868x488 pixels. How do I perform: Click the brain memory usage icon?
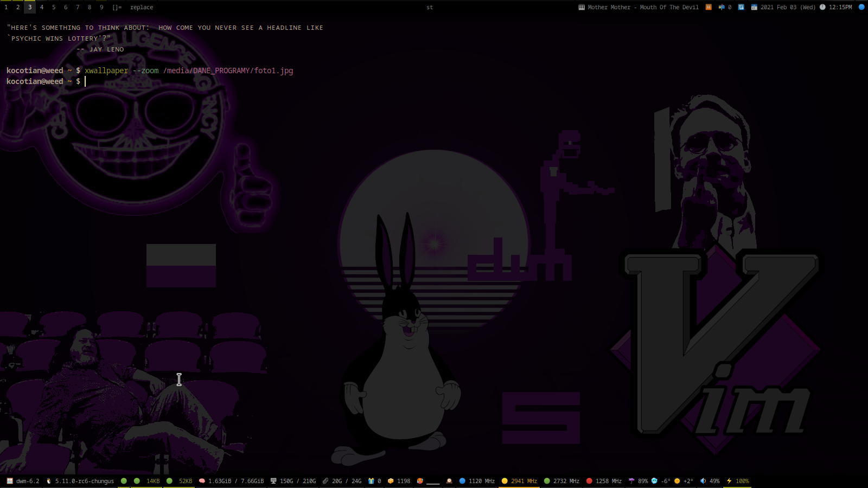[202, 481]
